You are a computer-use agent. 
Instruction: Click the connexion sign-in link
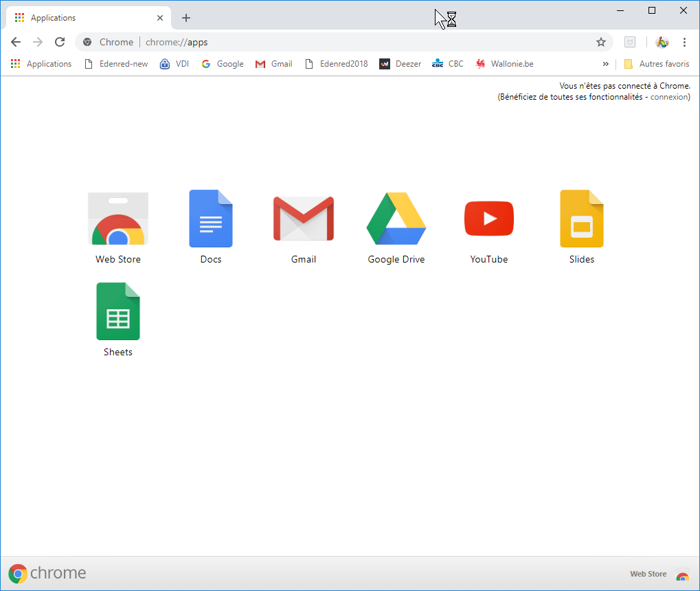[669, 97]
